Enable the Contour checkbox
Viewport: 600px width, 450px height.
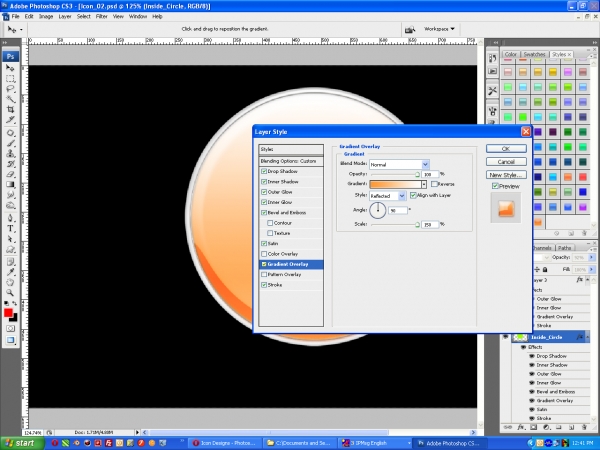(x=270, y=223)
